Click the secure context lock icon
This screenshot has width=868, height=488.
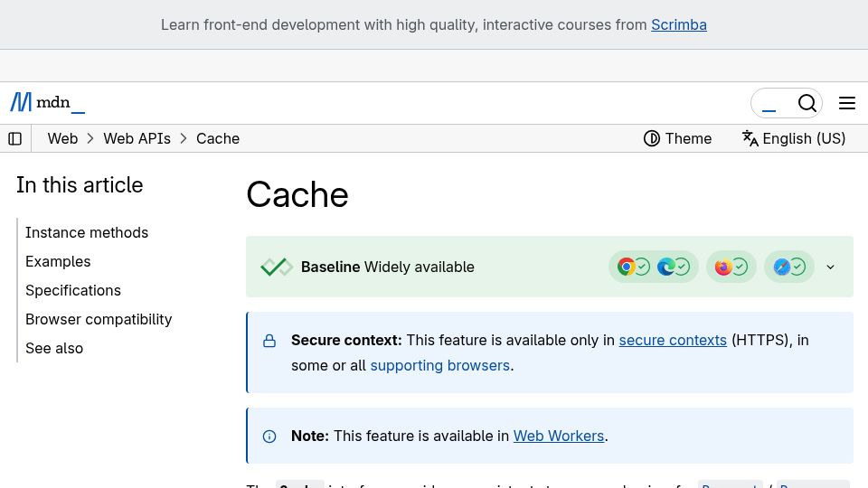(x=269, y=341)
